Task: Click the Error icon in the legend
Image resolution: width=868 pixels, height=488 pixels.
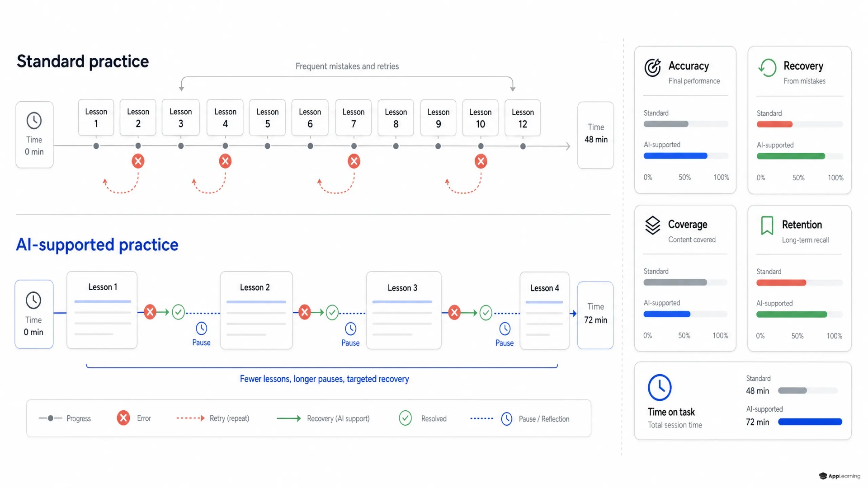Action: pyautogui.click(x=123, y=418)
